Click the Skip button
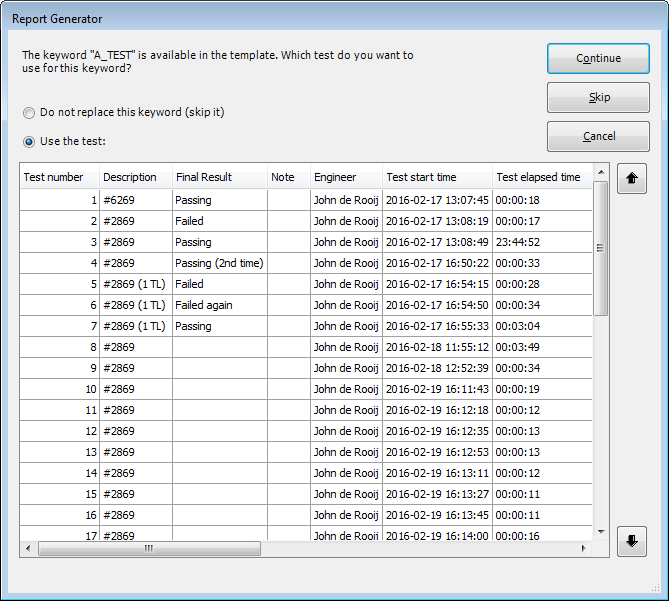The width and height of the screenshot is (669, 601). pos(598,98)
